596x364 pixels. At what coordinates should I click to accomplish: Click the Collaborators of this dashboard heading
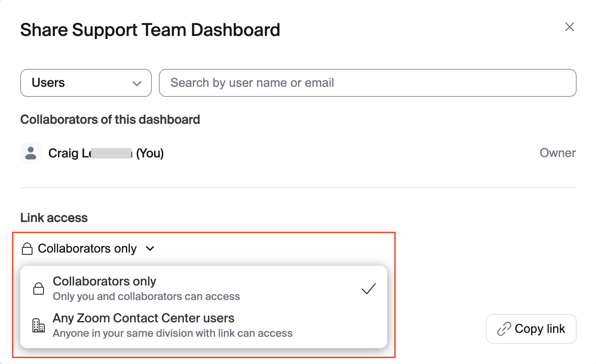point(110,120)
